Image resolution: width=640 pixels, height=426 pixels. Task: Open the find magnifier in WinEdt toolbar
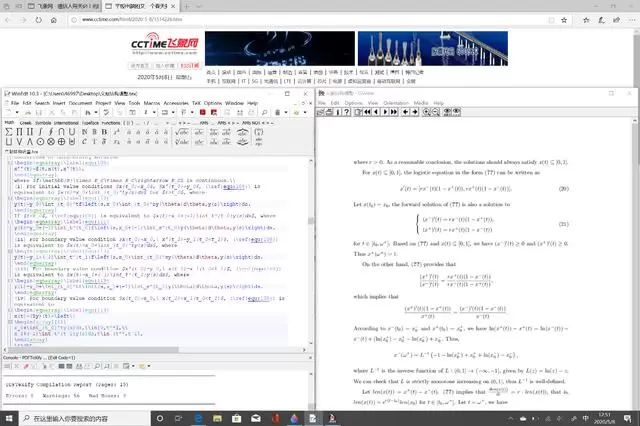pos(264,112)
